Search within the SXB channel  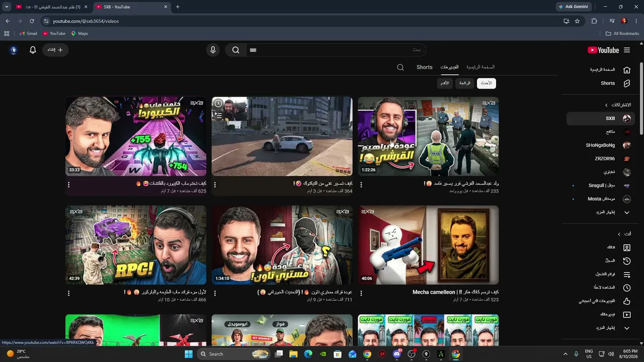point(400,67)
